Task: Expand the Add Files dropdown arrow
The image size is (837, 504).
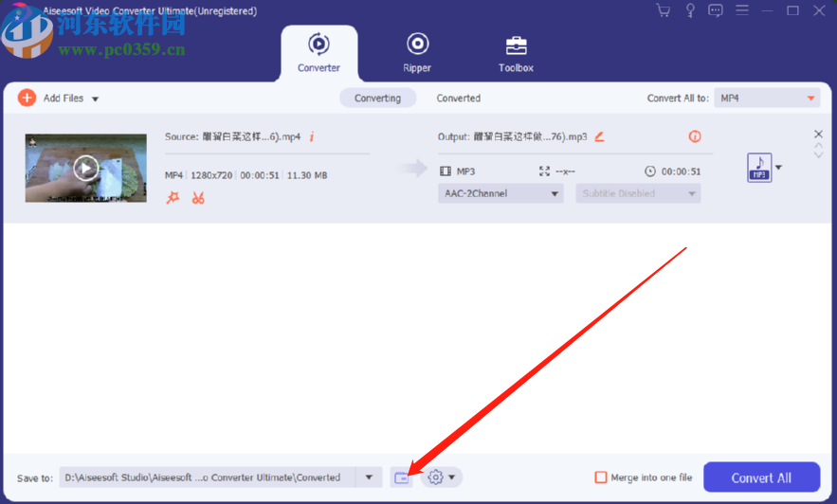Action: [95, 99]
